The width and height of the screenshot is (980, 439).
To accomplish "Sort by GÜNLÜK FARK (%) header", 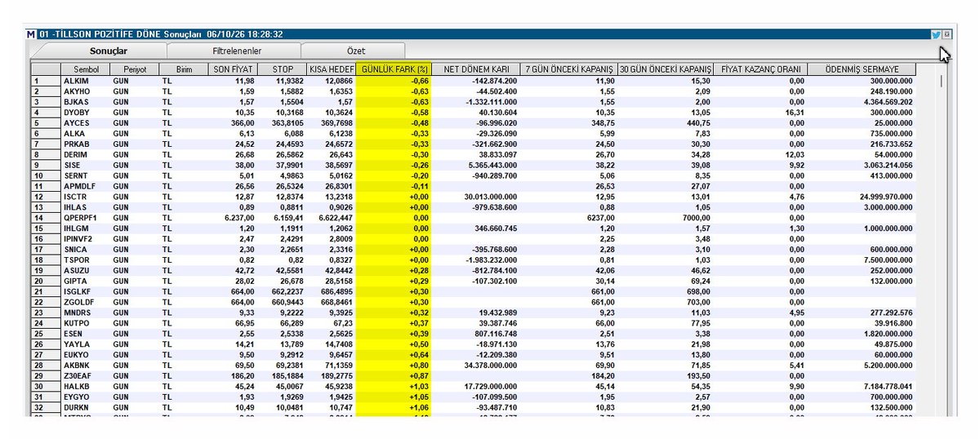I will click(x=394, y=70).
